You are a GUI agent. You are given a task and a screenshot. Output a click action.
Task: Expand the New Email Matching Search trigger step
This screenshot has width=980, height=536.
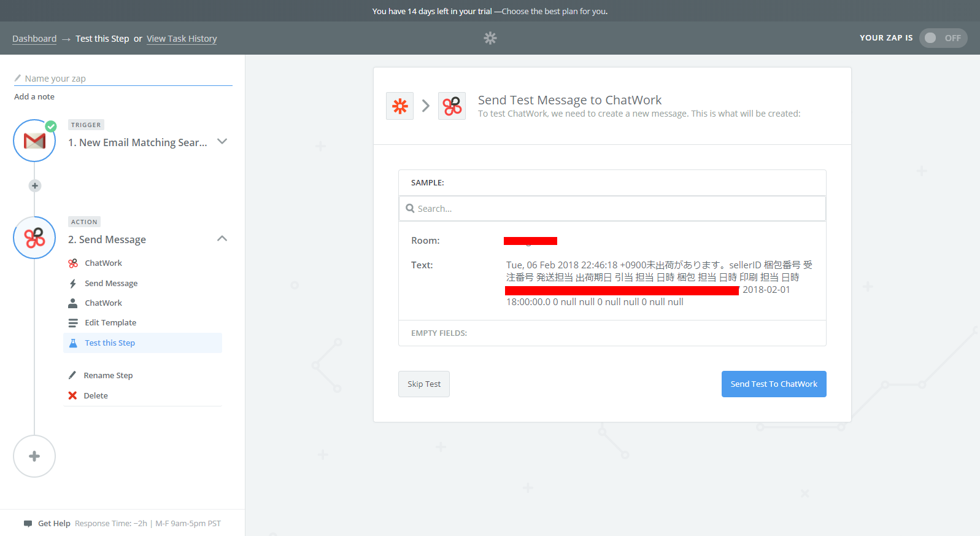pyautogui.click(x=222, y=141)
